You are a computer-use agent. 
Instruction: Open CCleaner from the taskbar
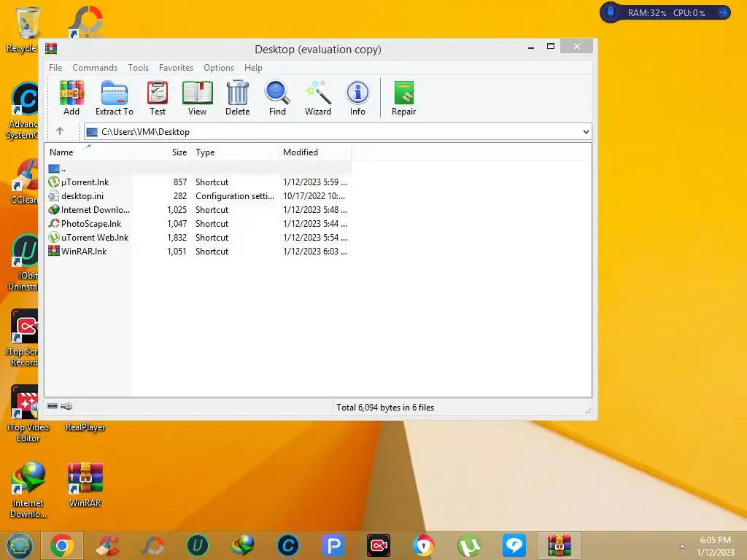click(x=107, y=545)
